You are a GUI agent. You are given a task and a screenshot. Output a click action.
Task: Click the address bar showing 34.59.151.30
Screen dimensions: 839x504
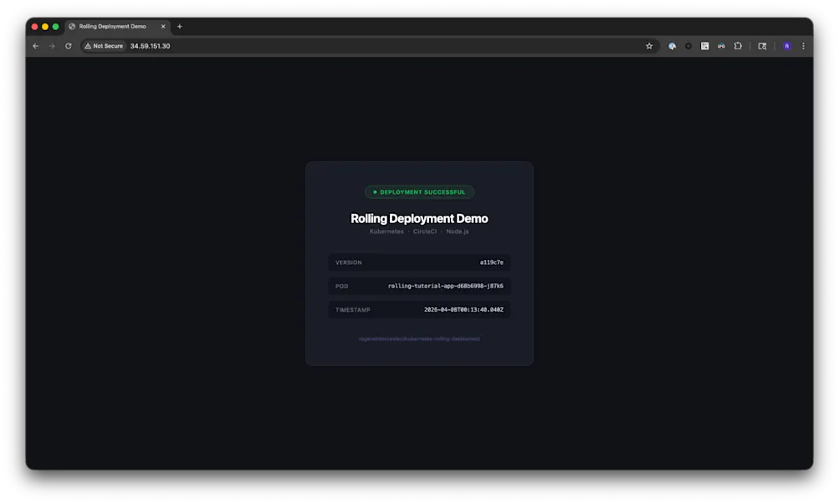[x=149, y=46]
